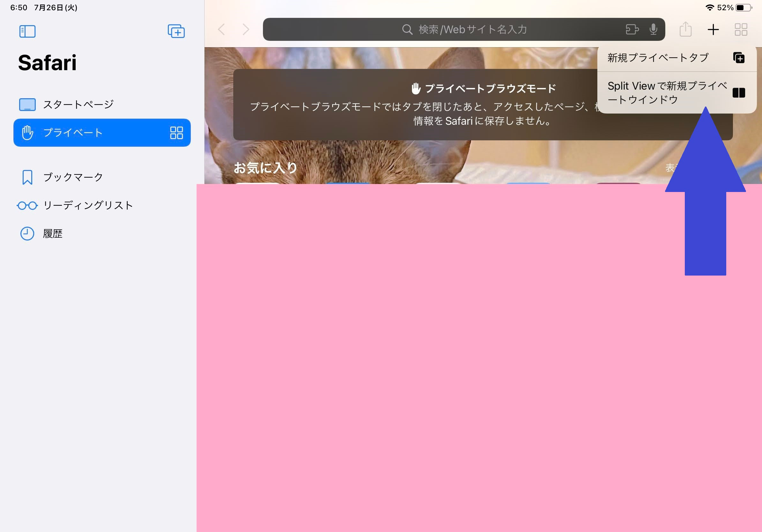Go forward with the forward arrow
The width and height of the screenshot is (762, 532).
click(x=246, y=30)
